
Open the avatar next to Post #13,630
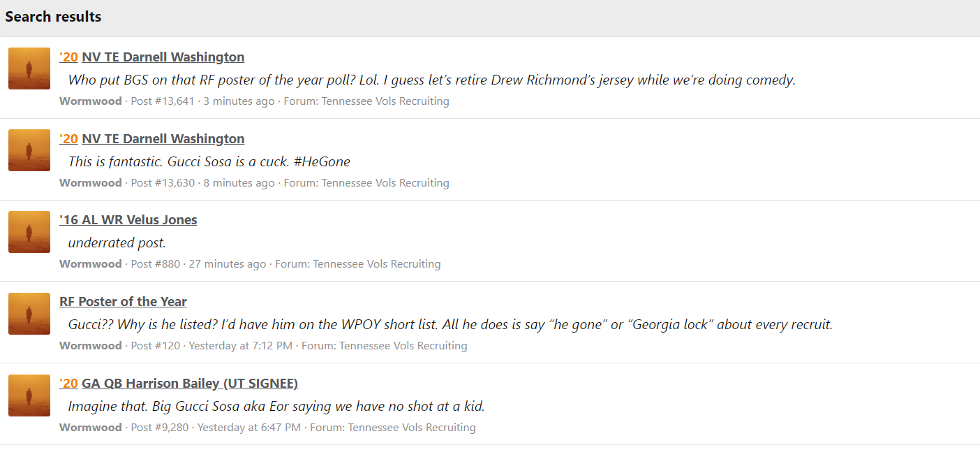(29, 150)
